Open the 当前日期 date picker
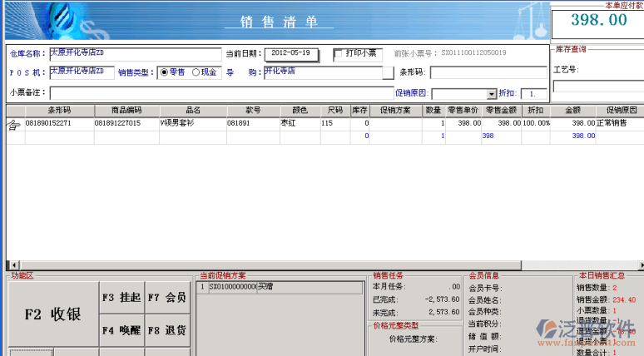644x356 pixels. click(x=294, y=53)
